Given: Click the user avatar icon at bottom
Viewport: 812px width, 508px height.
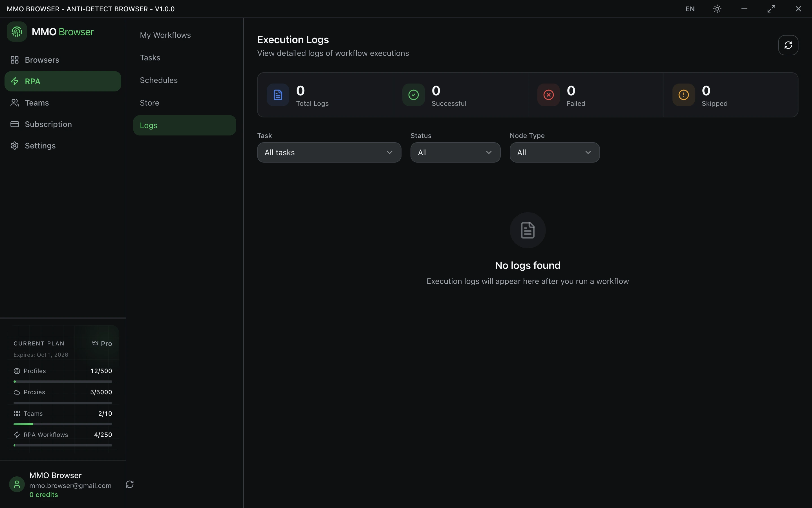Looking at the screenshot, I should [x=17, y=485].
